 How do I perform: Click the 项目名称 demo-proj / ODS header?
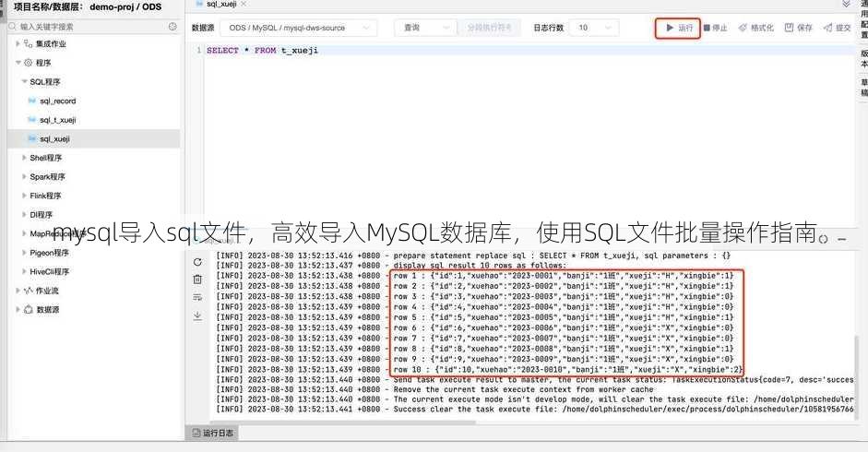(x=88, y=7)
